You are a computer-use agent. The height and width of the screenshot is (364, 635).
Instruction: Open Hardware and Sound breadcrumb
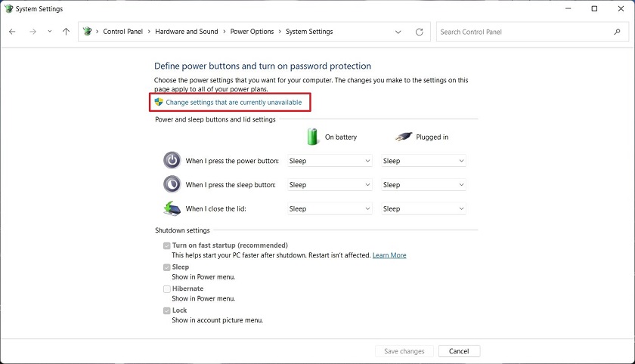click(186, 32)
